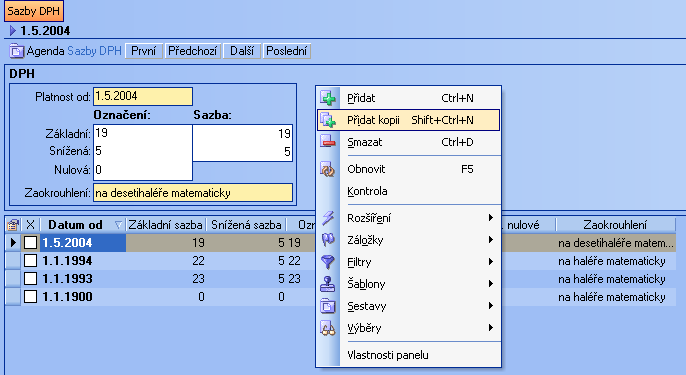
Task: Open the Sestavy menu item
Action: [409, 306]
